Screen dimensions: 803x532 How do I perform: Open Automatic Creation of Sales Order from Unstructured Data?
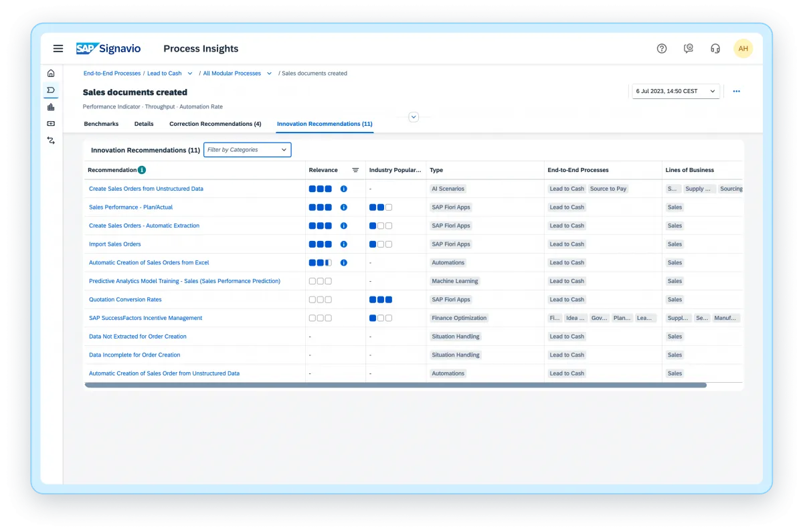(164, 373)
